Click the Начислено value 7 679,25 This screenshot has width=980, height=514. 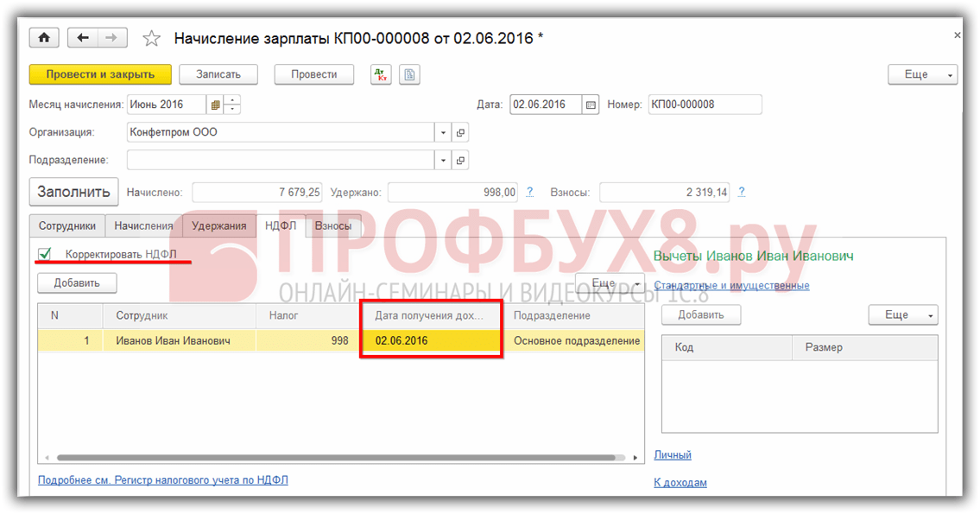(257, 193)
